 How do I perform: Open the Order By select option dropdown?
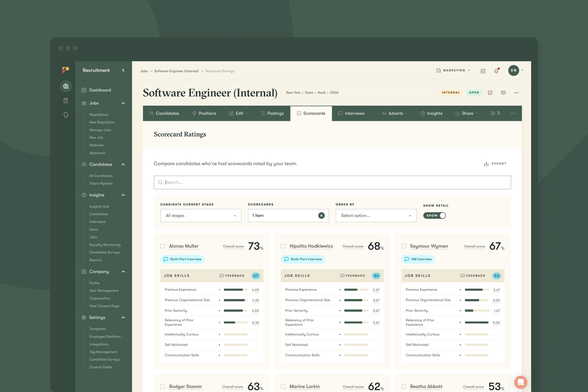click(x=376, y=216)
